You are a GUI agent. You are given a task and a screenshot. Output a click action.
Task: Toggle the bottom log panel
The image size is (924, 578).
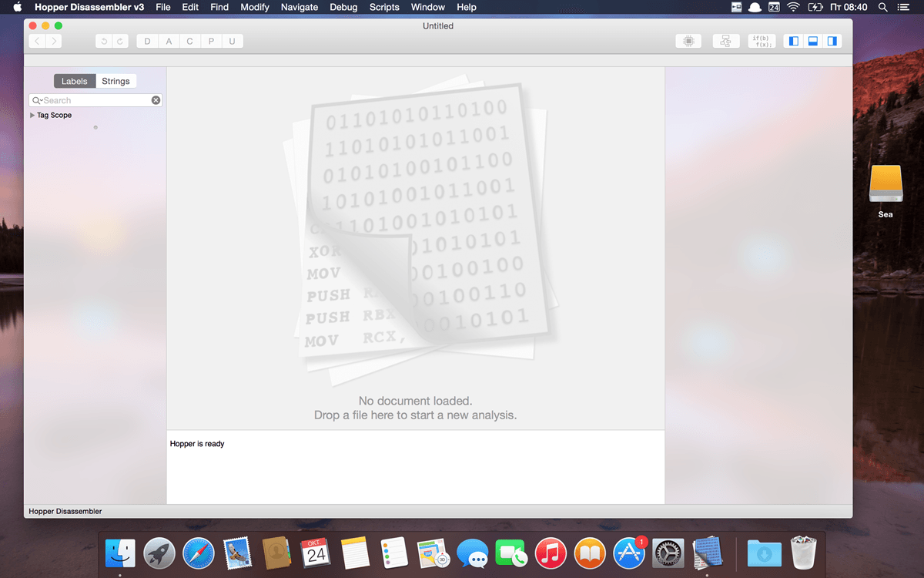(813, 41)
